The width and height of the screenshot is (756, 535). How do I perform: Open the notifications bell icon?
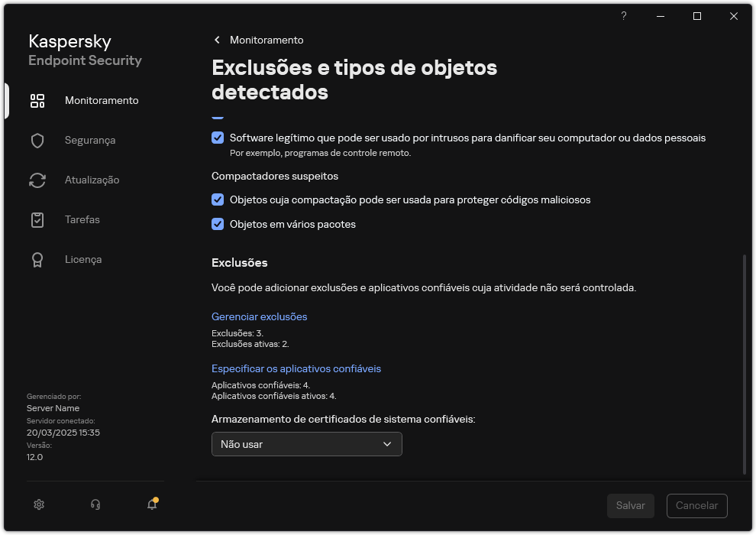[x=151, y=505]
